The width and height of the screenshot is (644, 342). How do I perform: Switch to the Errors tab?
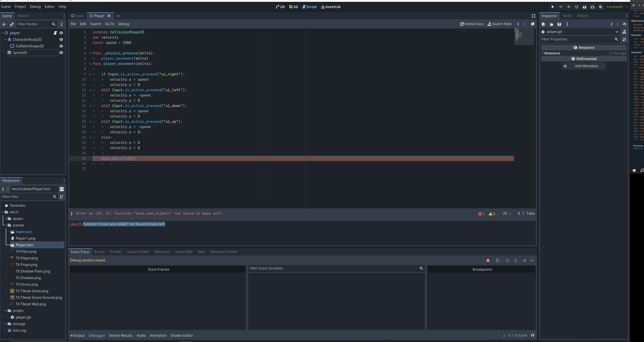click(99, 252)
